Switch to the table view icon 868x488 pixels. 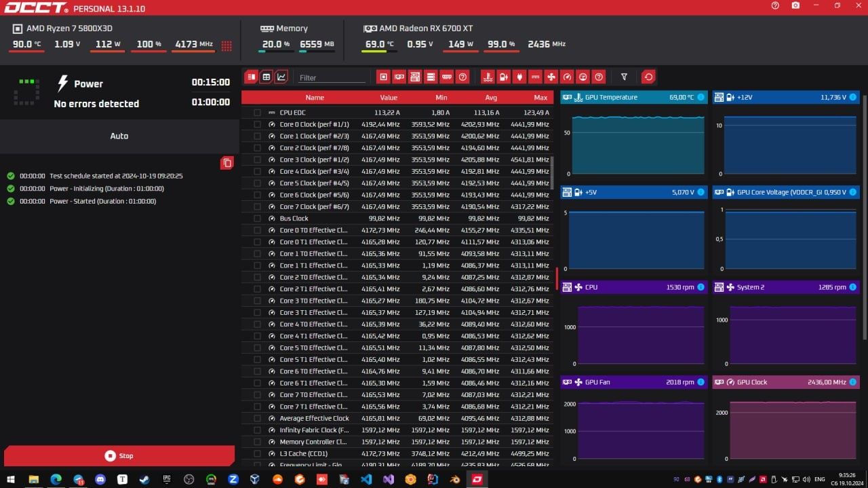266,77
